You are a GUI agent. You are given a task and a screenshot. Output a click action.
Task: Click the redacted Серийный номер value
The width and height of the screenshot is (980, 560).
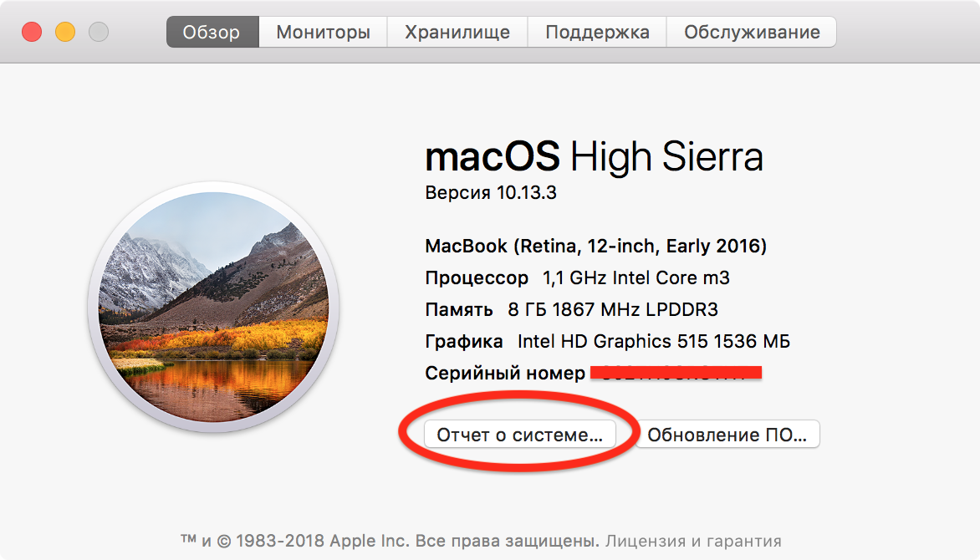676,373
